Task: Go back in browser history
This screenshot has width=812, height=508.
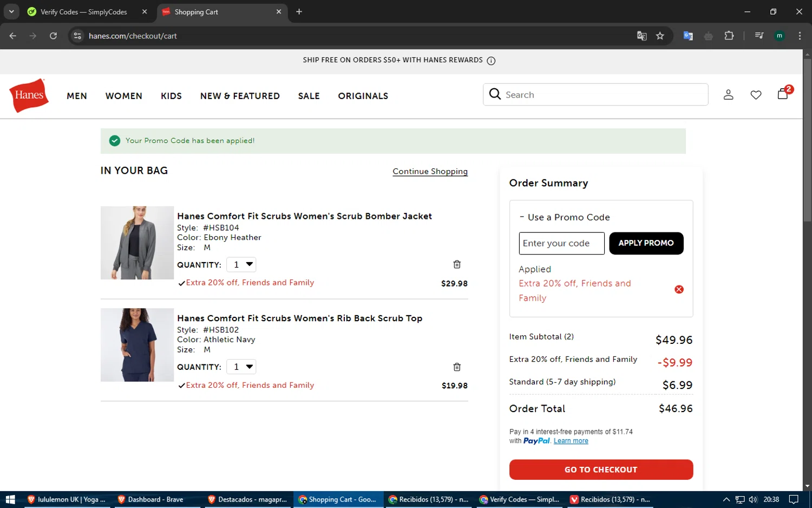Action: tap(13, 36)
